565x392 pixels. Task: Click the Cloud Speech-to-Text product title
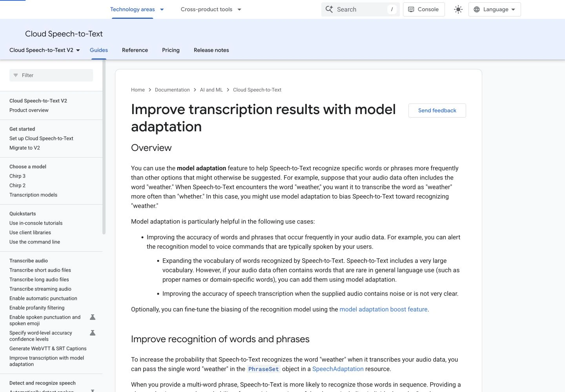click(x=64, y=34)
